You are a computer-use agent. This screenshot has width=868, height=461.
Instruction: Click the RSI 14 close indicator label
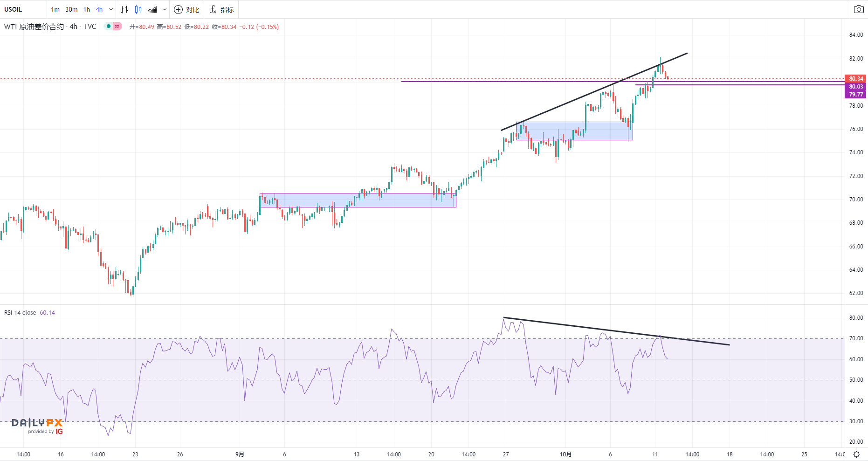click(20, 313)
